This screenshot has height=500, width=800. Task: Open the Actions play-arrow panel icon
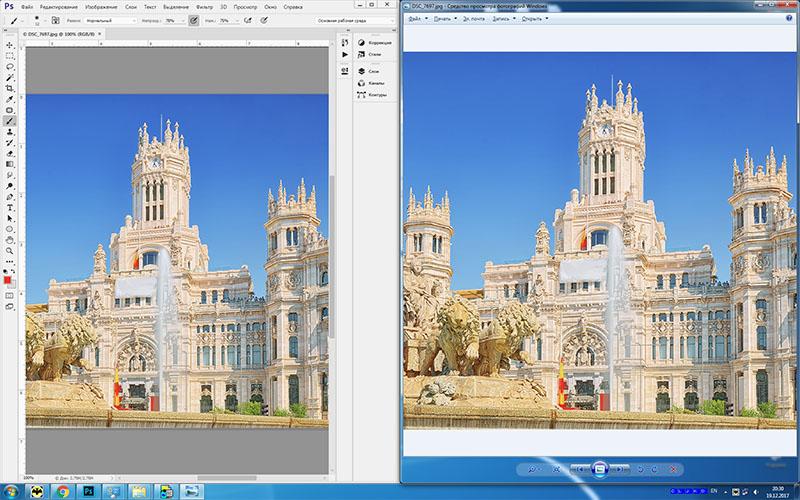pos(345,55)
